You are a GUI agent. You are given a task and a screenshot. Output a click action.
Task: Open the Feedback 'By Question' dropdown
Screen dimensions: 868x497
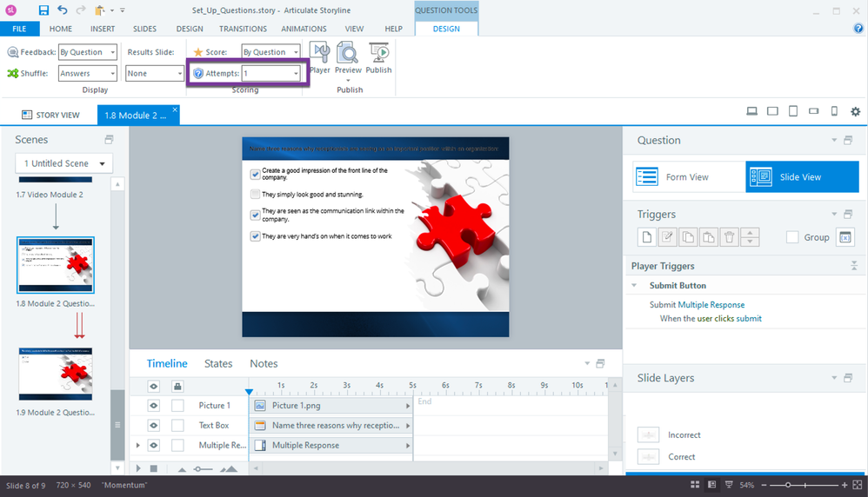point(110,52)
